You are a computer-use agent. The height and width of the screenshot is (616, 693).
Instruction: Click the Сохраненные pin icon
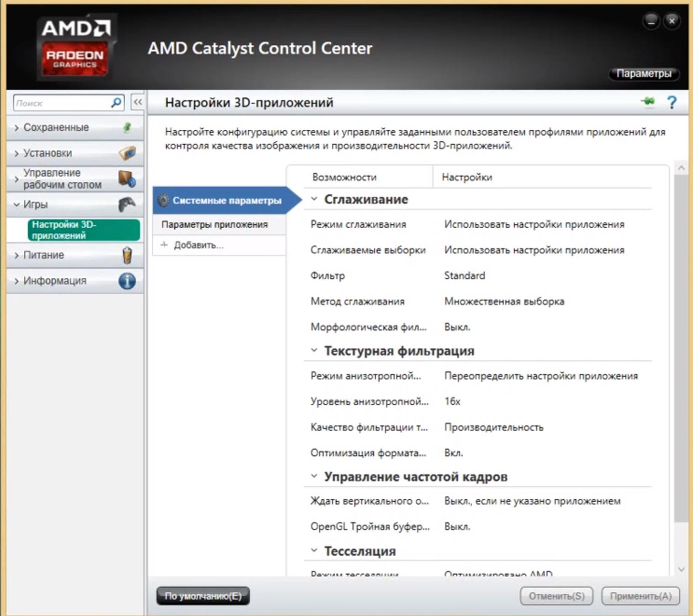(127, 127)
